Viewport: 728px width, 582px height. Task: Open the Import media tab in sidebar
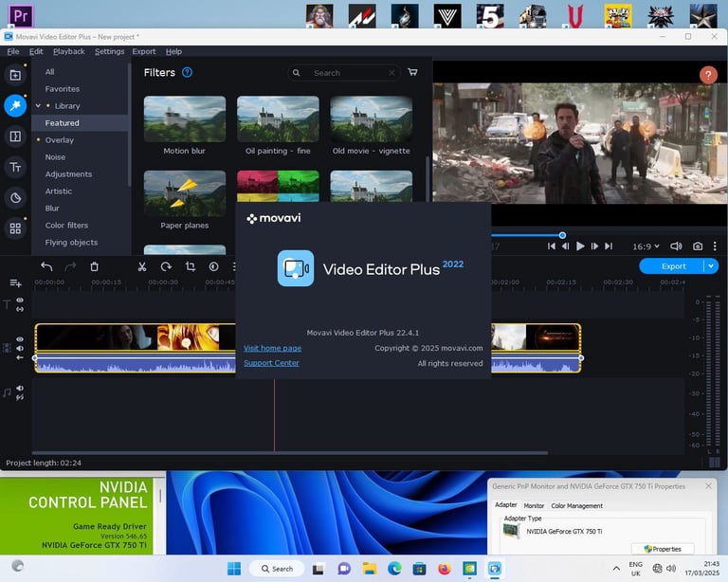15,75
